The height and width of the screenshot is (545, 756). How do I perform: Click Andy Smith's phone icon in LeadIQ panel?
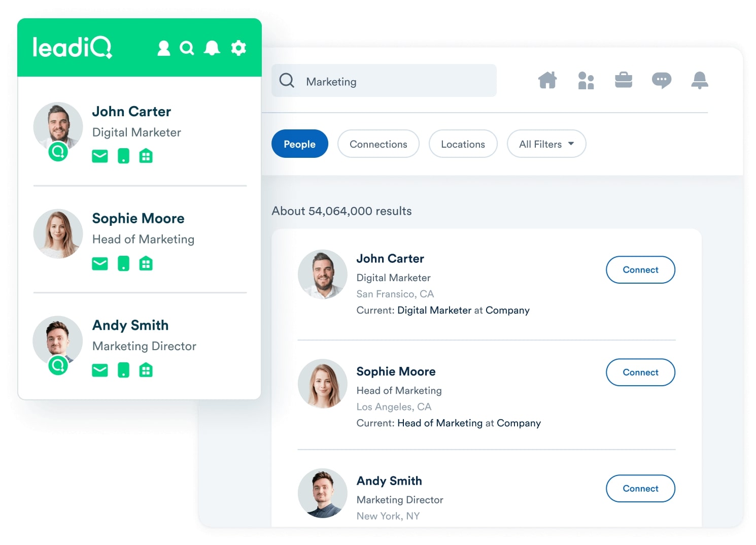tap(123, 370)
